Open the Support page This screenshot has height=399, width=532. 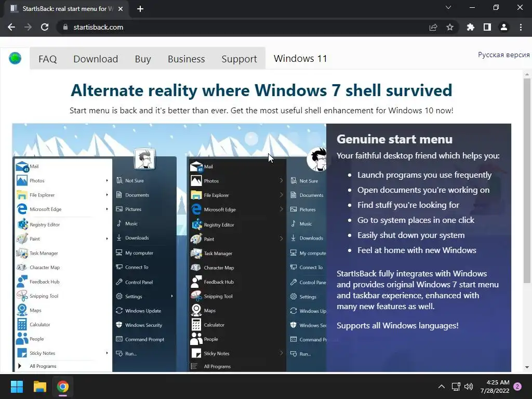pyautogui.click(x=239, y=59)
